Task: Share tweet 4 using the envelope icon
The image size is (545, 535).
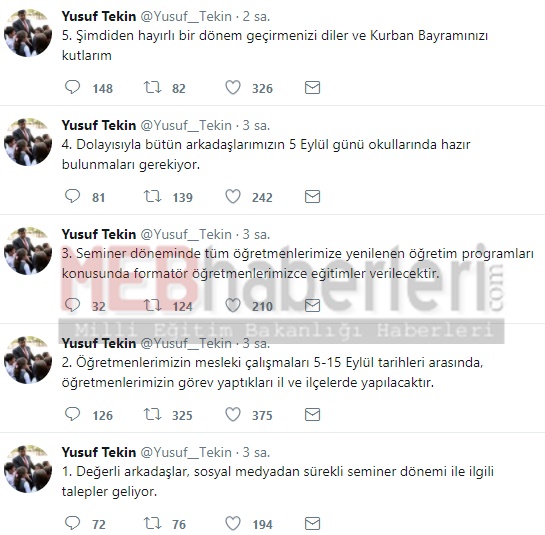Action: 312,197
